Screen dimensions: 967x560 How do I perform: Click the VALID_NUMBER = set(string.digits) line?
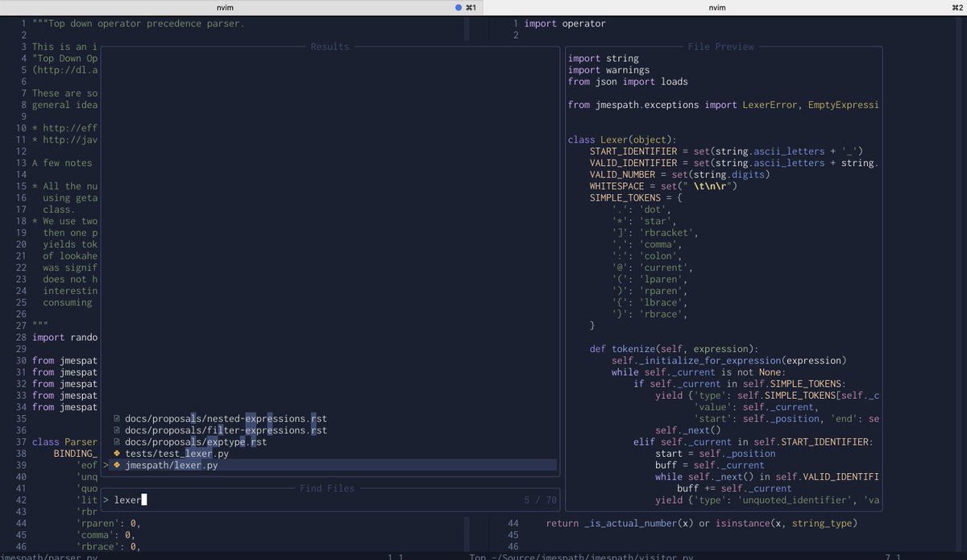pos(679,175)
